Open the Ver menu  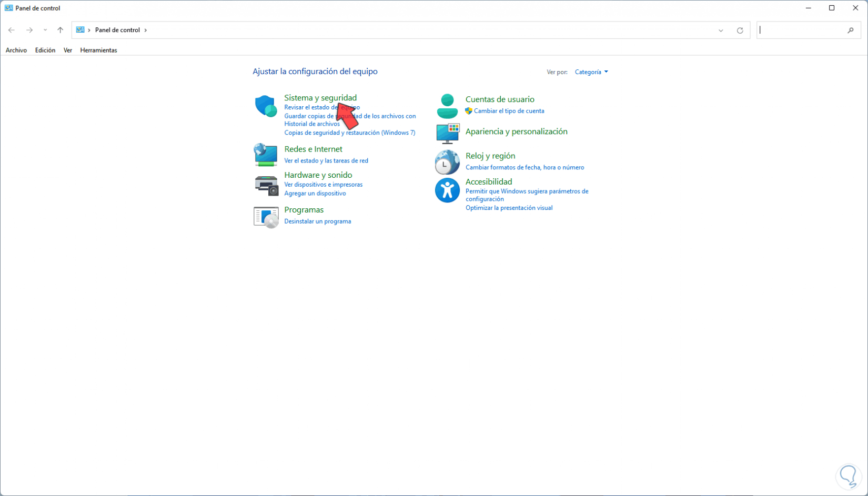coord(68,50)
